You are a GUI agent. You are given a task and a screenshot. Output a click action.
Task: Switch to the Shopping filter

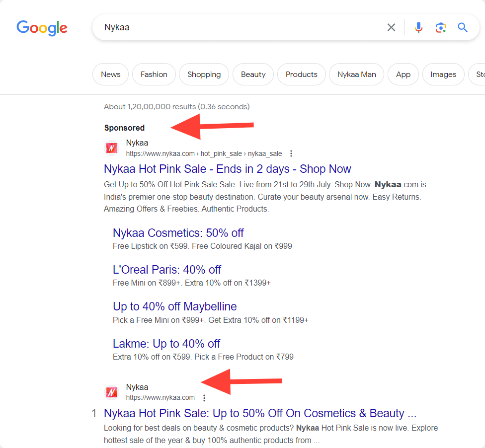pos(204,75)
